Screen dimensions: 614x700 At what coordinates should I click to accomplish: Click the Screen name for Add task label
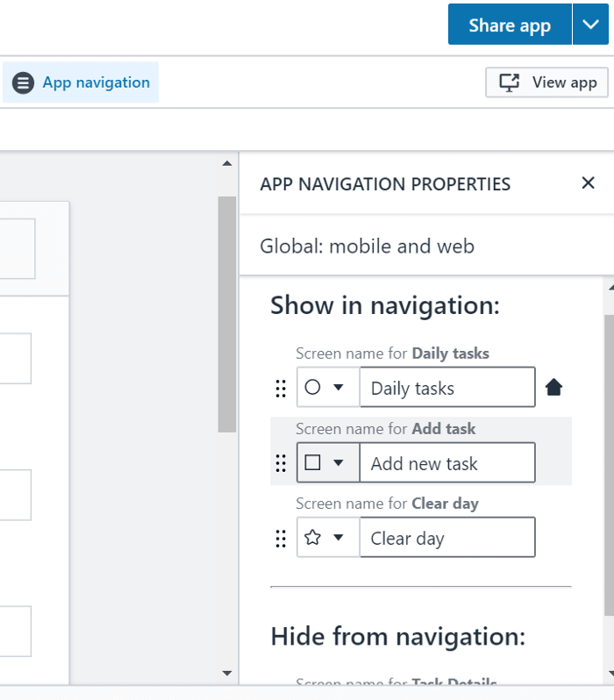coord(386,429)
